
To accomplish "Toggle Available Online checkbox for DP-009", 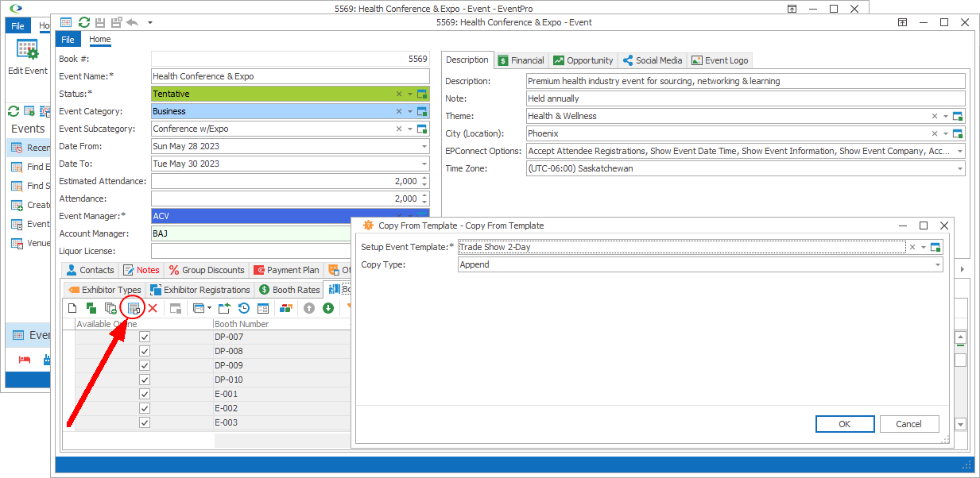I will pyautogui.click(x=145, y=365).
